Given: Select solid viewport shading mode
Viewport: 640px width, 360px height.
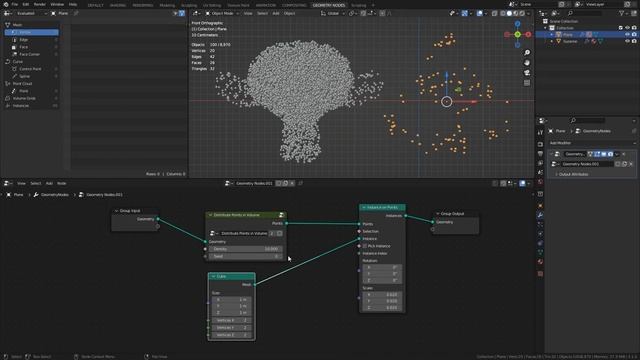Looking at the screenshot, I should 509,13.
